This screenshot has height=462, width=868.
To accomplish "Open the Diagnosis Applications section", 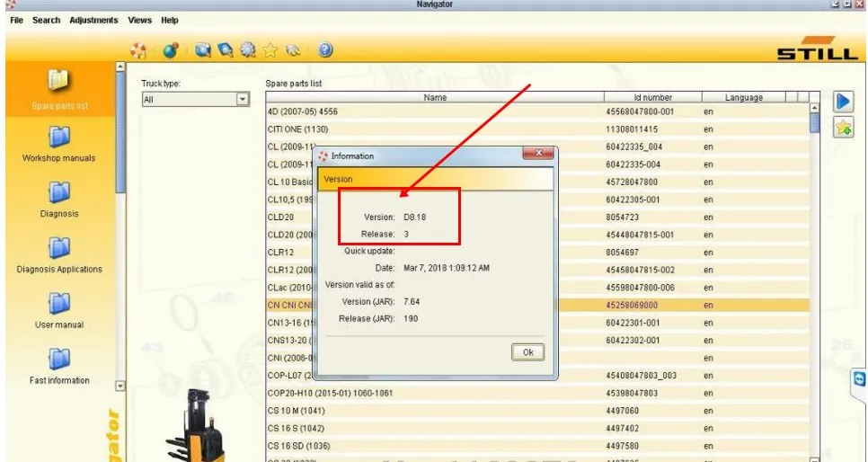I will click(59, 255).
